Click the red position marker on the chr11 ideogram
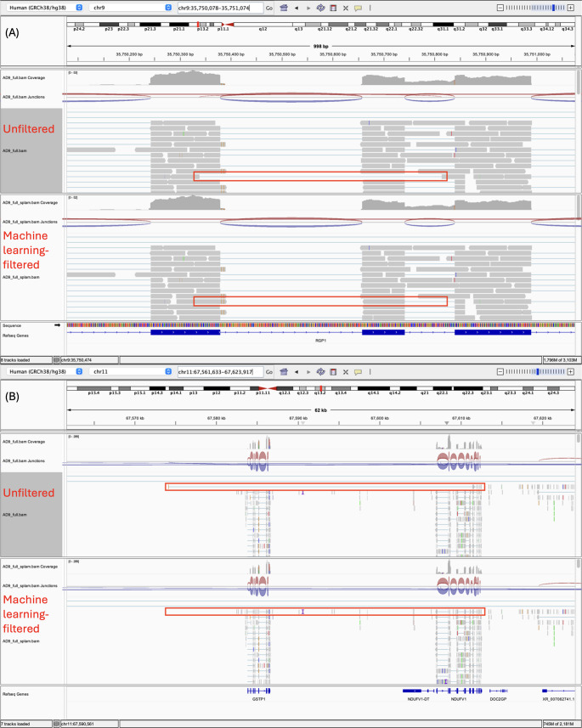The image size is (582, 728). (x=320, y=388)
